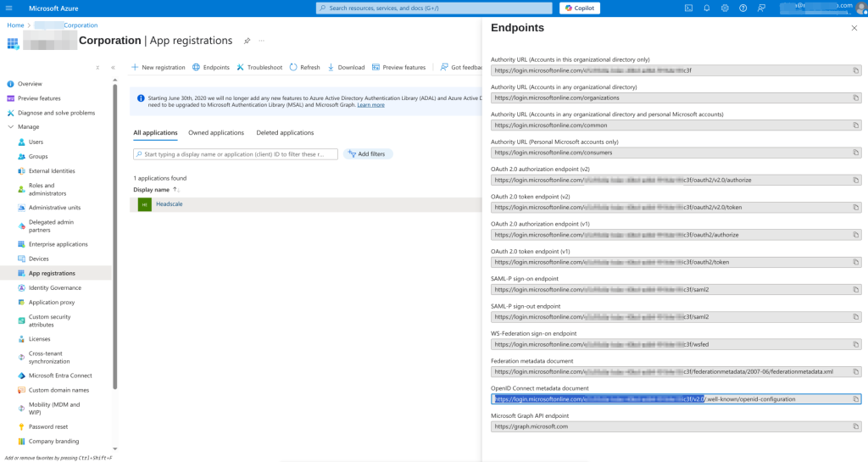
Task: Copy WS-Federation sign-on endpoint
Action: [x=856, y=345]
